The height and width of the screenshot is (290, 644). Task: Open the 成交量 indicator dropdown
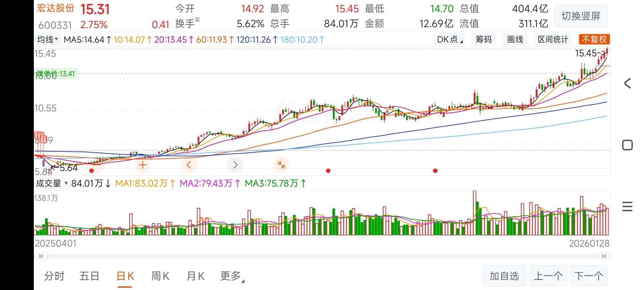(52, 183)
